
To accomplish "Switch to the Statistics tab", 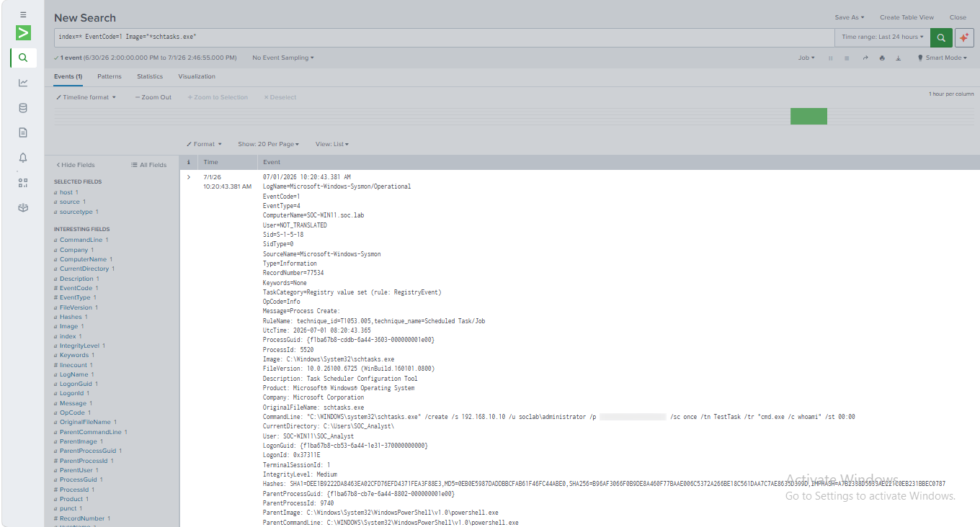I will click(x=150, y=76).
